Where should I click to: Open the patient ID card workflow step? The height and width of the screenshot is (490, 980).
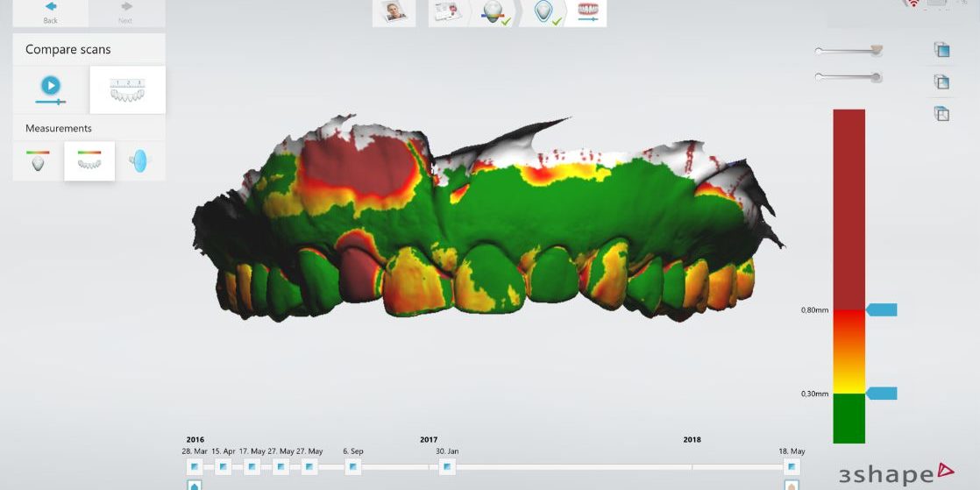point(449,12)
